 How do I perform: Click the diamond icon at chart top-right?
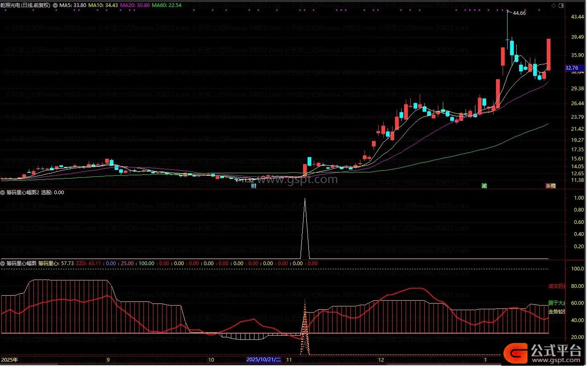pos(553,5)
